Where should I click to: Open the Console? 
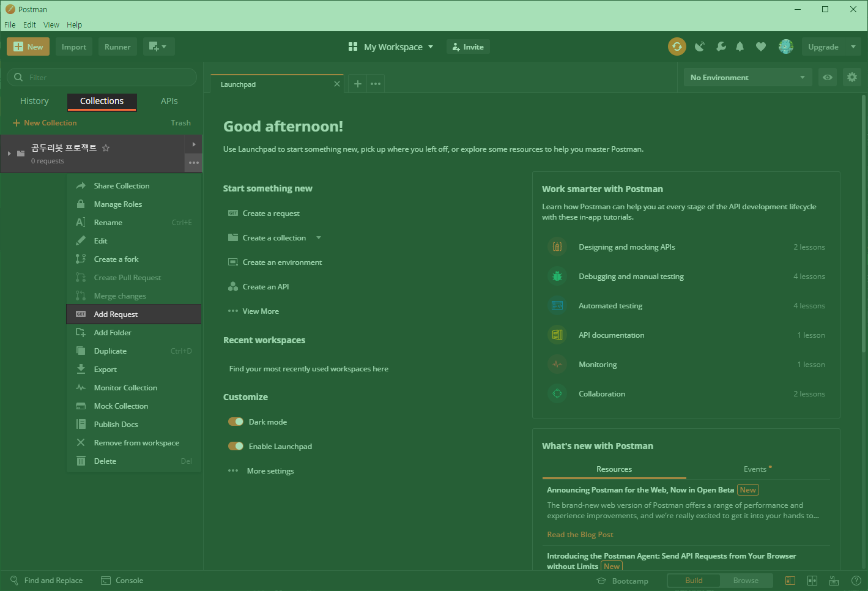[x=122, y=581]
